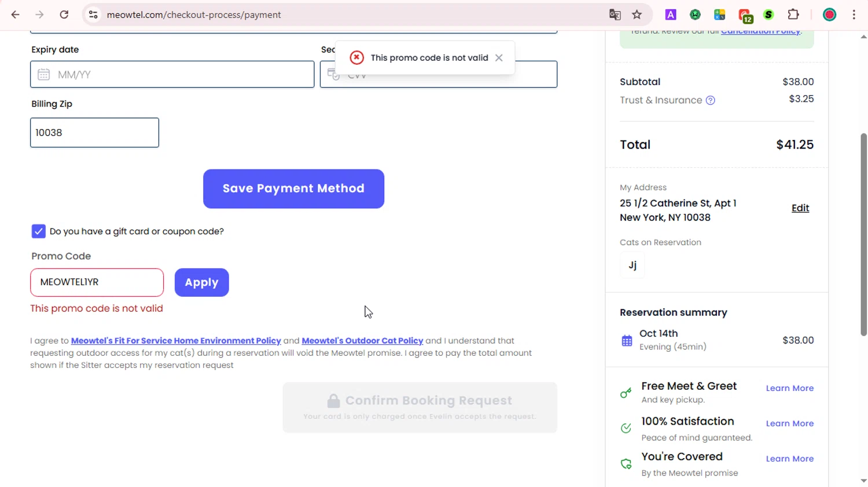This screenshot has width=868, height=487.
Task: Select the Jj cat avatar
Action: 632,265
